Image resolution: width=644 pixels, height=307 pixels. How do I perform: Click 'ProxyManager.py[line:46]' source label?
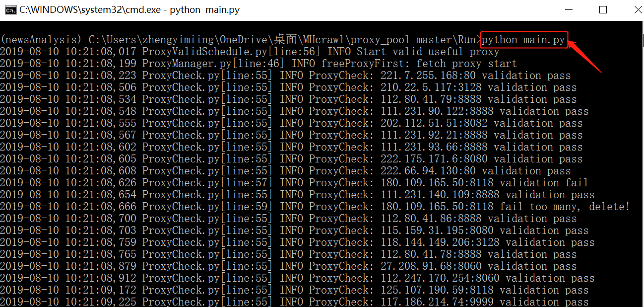pos(213,64)
